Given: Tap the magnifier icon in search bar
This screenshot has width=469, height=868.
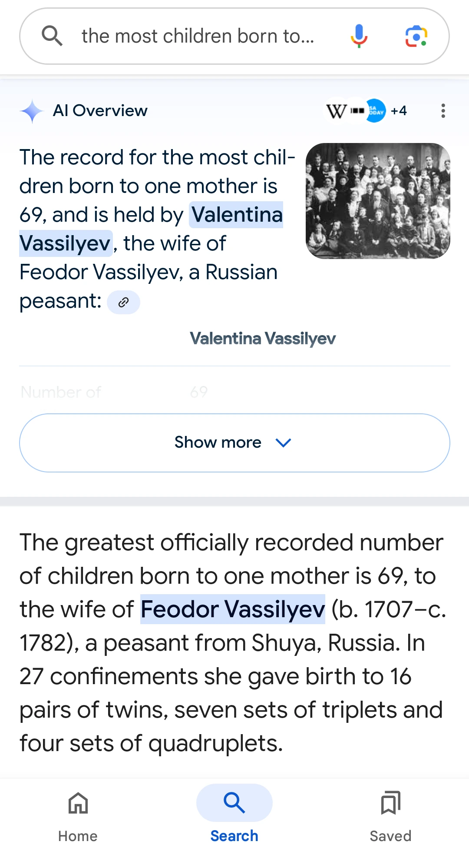Looking at the screenshot, I should coord(52,36).
